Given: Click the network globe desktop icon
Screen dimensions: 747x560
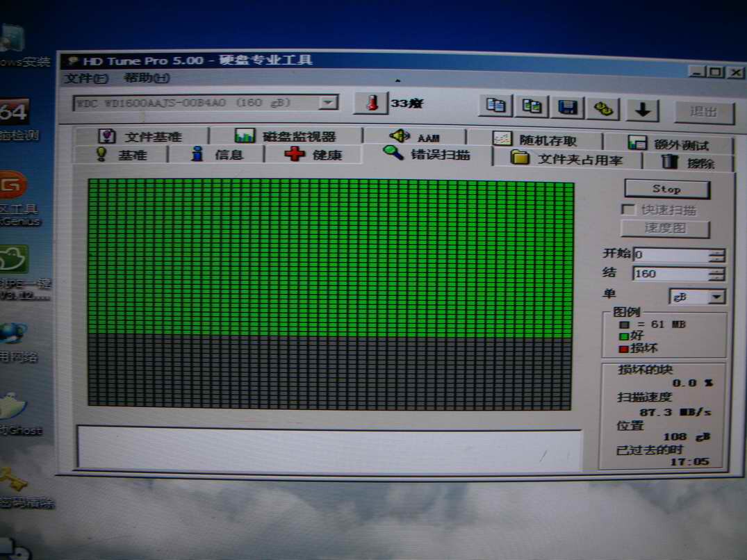Looking at the screenshot, I should point(13,333).
